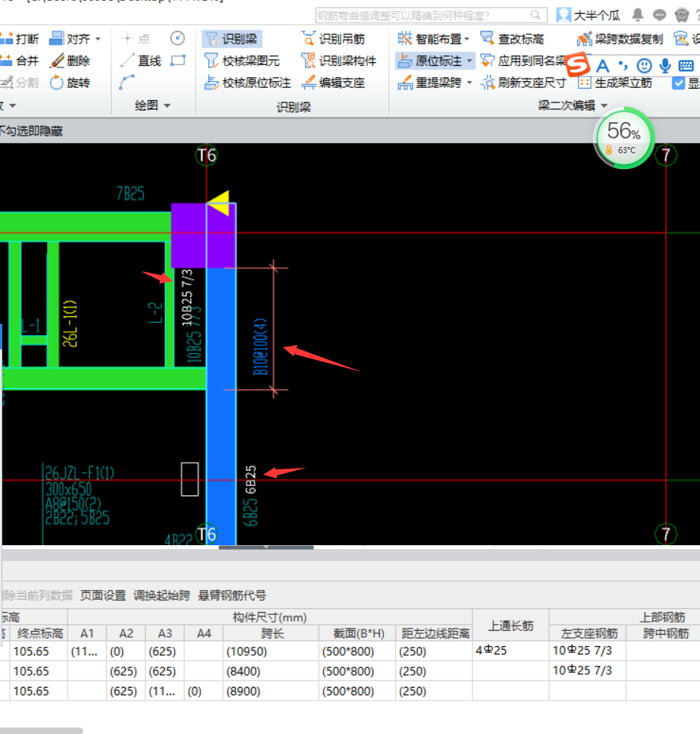Click the horizontal scrollbar at the bottom

tap(41, 731)
